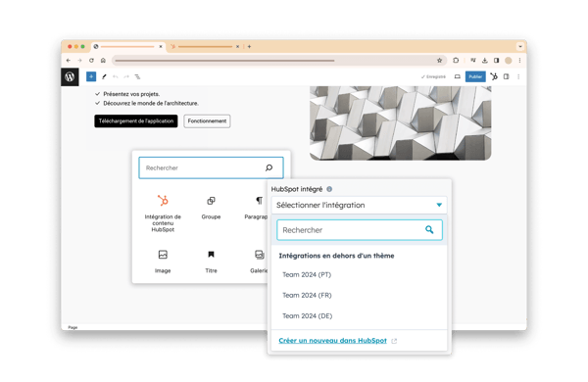Open the browser three-dot menu
Viewport: 588px width, 382px height.
[519, 61]
